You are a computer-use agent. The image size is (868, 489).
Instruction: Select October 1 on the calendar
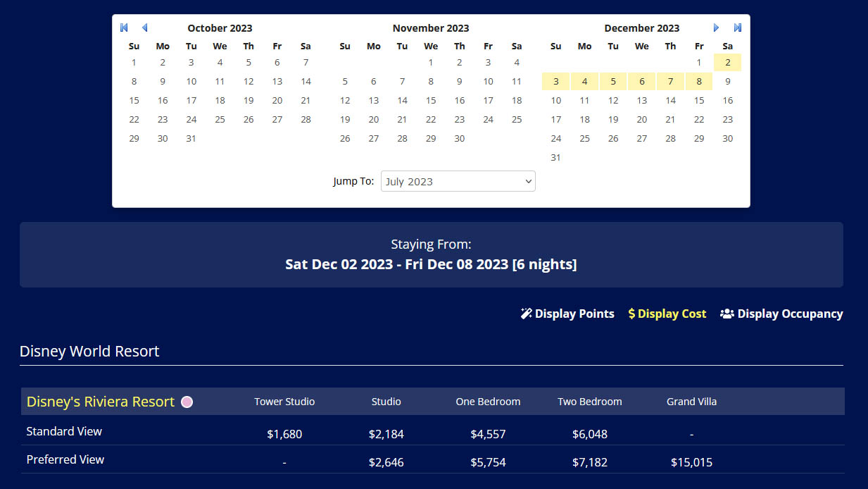tap(134, 63)
